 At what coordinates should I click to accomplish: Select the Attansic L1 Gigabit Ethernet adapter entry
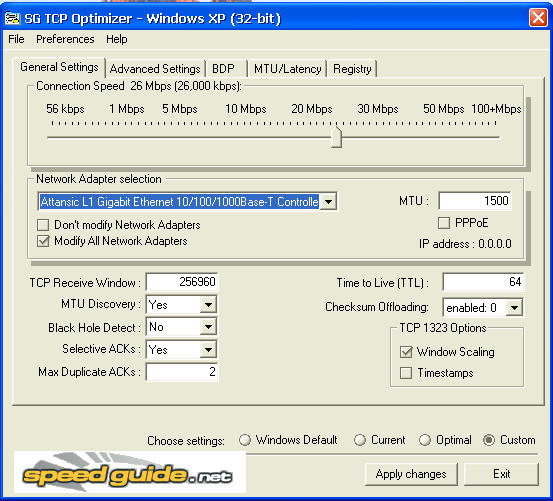point(179,202)
